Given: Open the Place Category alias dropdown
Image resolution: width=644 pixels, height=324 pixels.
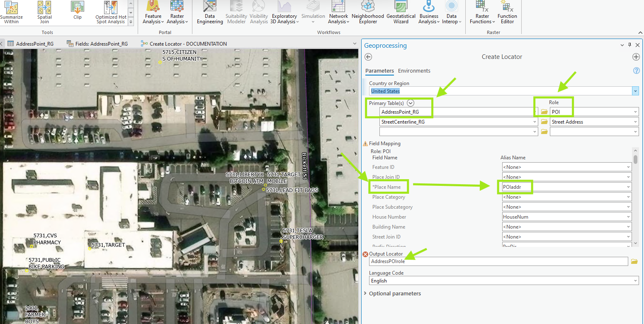Looking at the screenshot, I should click(628, 197).
